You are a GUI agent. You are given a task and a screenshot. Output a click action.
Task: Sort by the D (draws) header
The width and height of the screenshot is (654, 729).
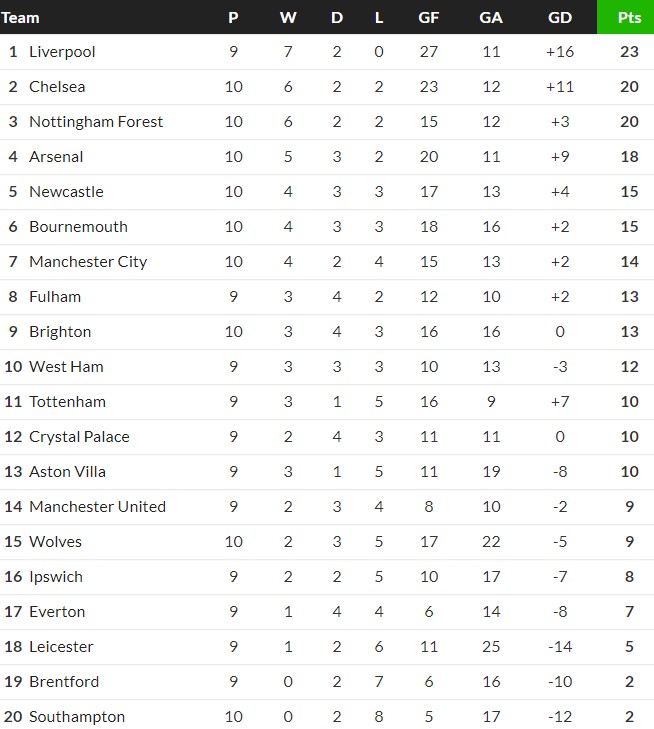click(x=336, y=17)
